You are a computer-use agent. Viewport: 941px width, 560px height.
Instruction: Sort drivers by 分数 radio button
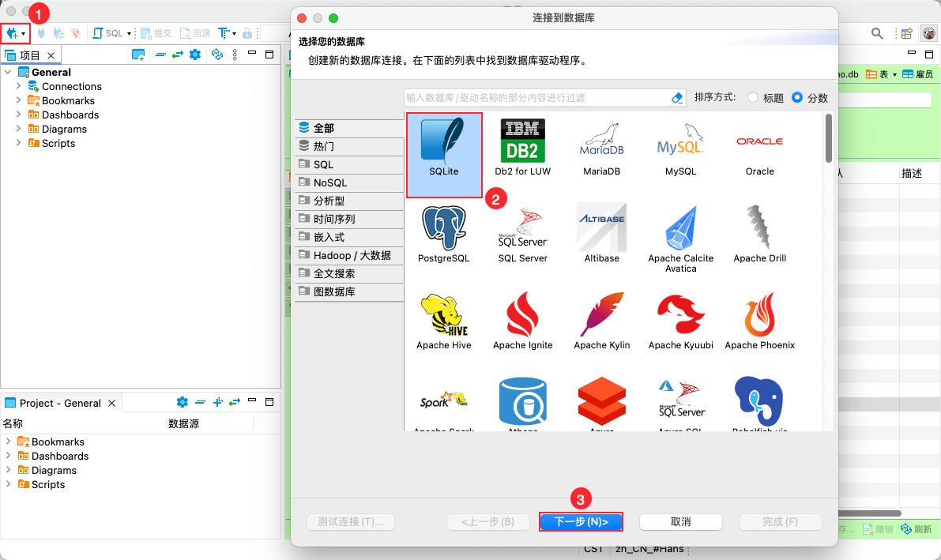click(x=797, y=97)
